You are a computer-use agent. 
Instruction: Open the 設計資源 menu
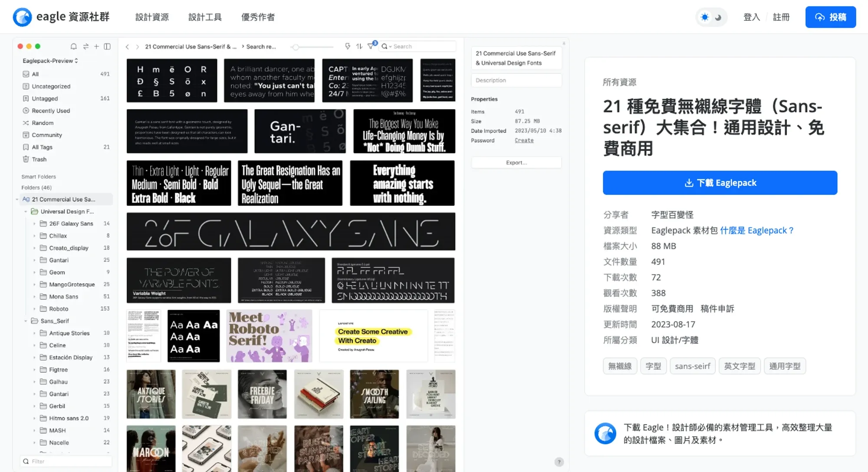(152, 17)
